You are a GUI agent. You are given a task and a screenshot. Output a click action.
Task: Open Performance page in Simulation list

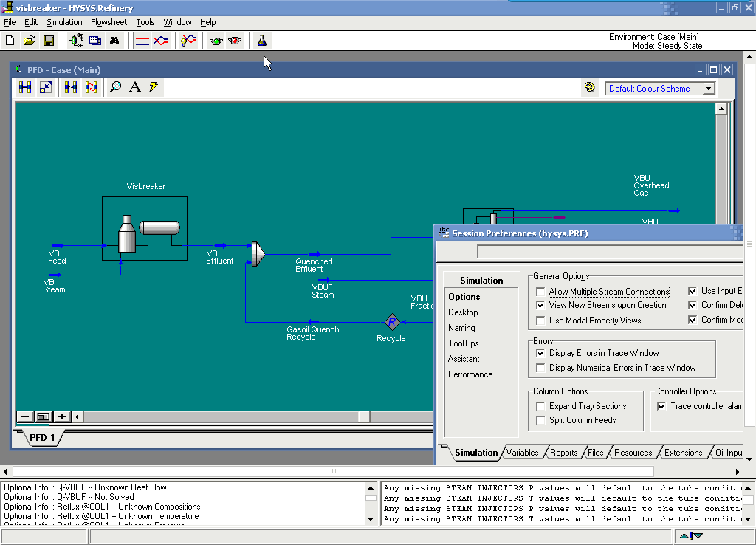pos(470,374)
